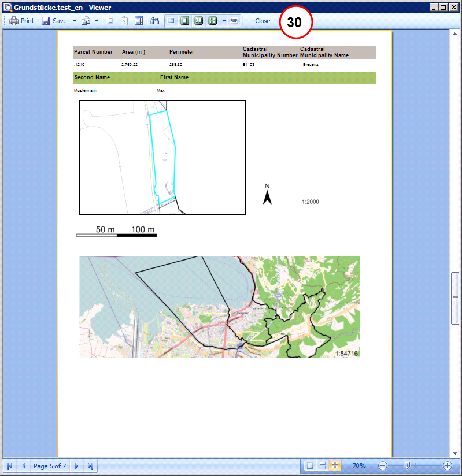462x476 pixels.
Task: Click the vertical scrollbar down arrow
Action: coord(455,453)
